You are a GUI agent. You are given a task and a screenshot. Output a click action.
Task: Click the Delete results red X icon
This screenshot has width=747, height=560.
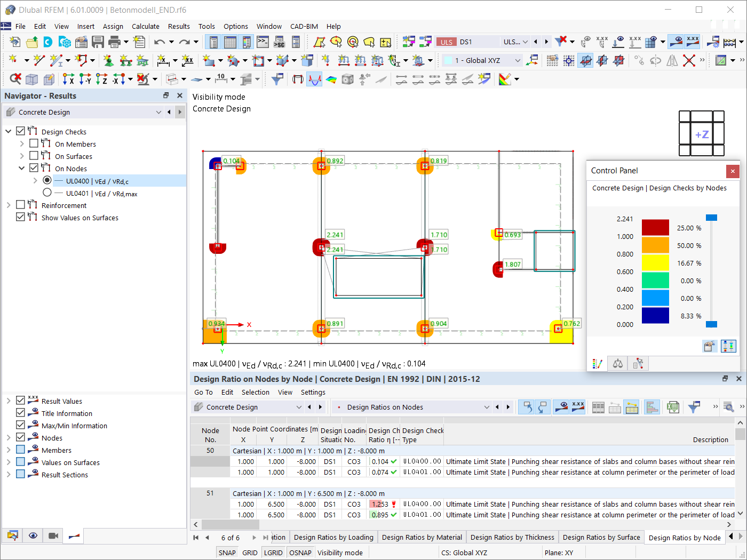560,41
